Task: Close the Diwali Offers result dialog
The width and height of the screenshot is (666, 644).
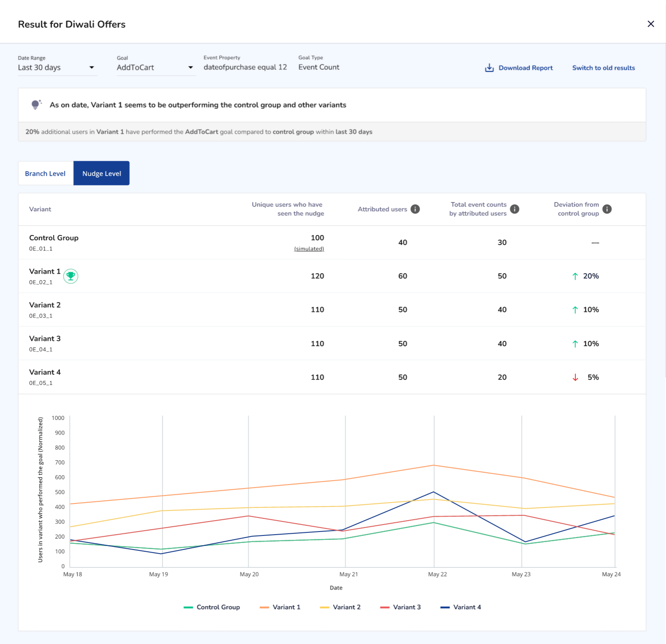Action: click(651, 24)
